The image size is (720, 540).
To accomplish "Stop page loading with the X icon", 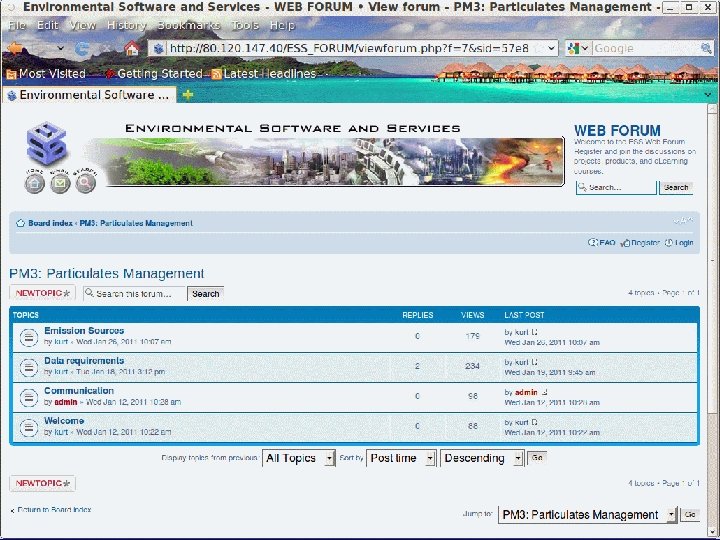I will click(106, 48).
